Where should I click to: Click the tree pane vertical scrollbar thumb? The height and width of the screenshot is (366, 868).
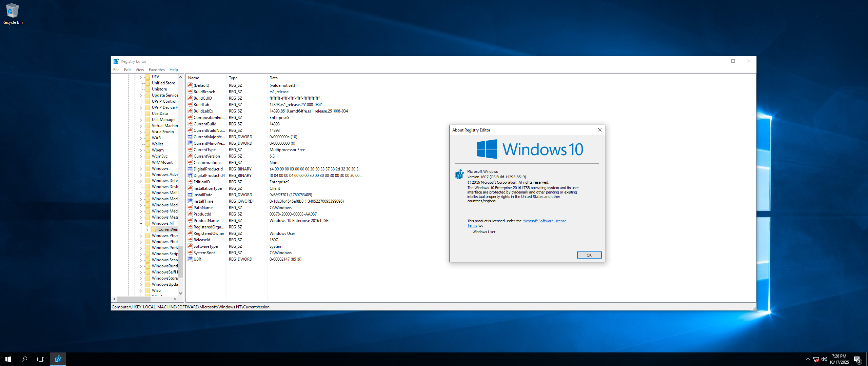(180, 261)
